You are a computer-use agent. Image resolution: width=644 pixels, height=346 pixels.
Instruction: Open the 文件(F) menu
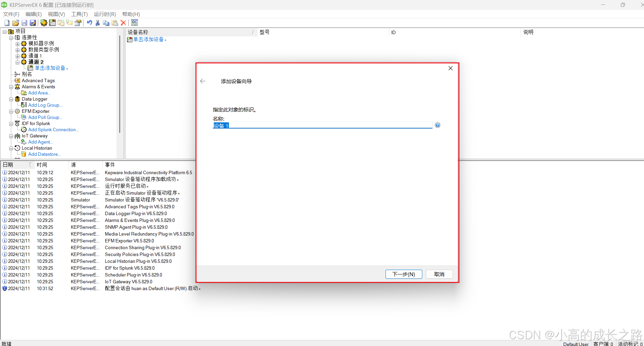click(11, 14)
